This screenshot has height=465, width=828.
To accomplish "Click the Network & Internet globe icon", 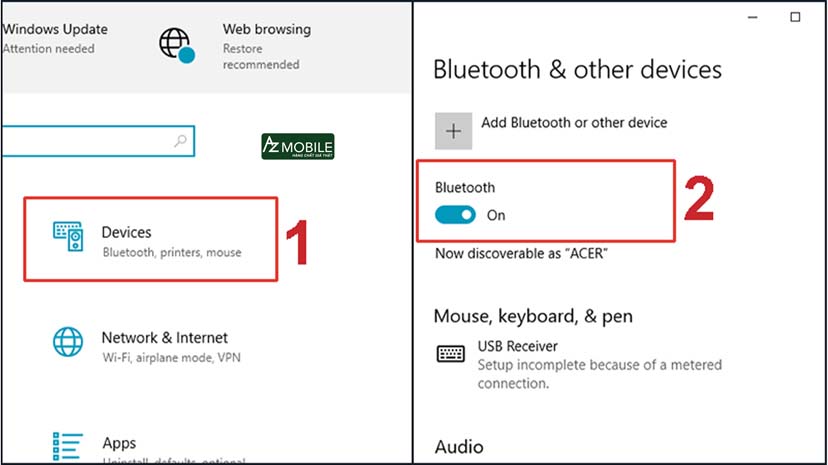I will coord(69,343).
